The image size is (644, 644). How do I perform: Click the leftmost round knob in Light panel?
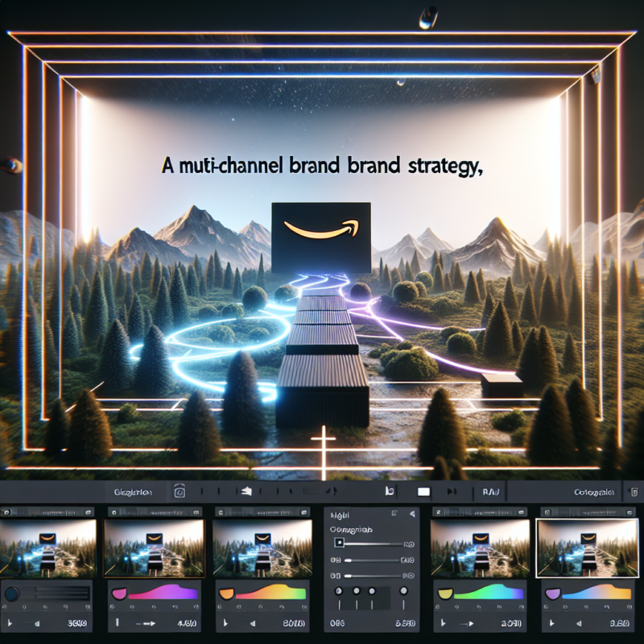339,591
